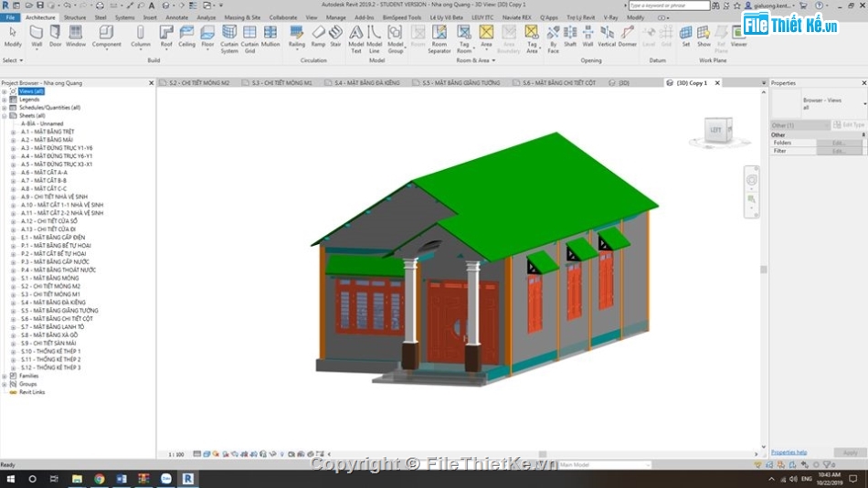Open File Explorer from the taskbar

pyautogui.click(x=77, y=479)
